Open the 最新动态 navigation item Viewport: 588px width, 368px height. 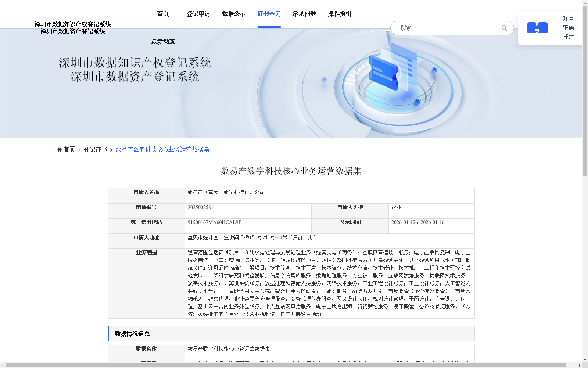(163, 42)
